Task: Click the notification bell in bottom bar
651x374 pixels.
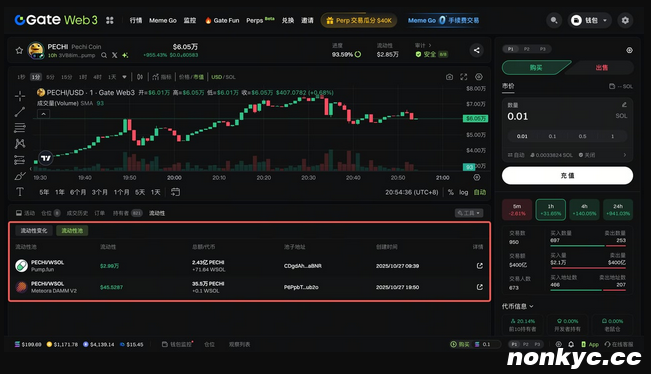Action: 571,344
